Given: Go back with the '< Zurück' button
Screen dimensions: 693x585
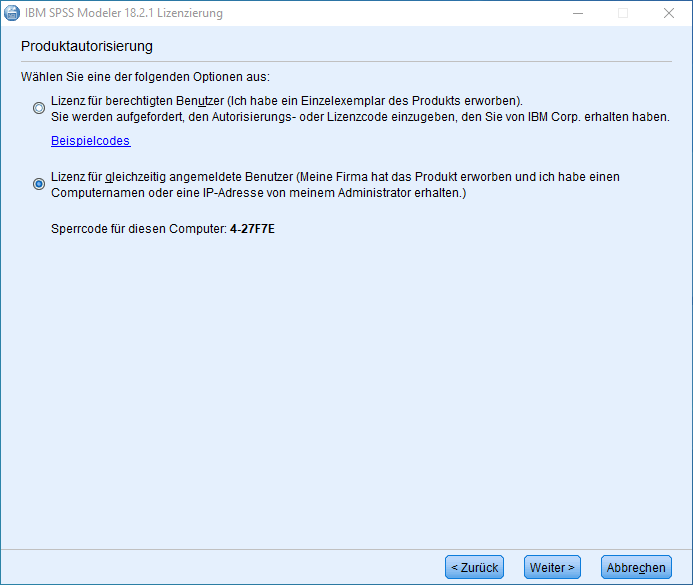Looking at the screenshot, I should tap(474, 567).
